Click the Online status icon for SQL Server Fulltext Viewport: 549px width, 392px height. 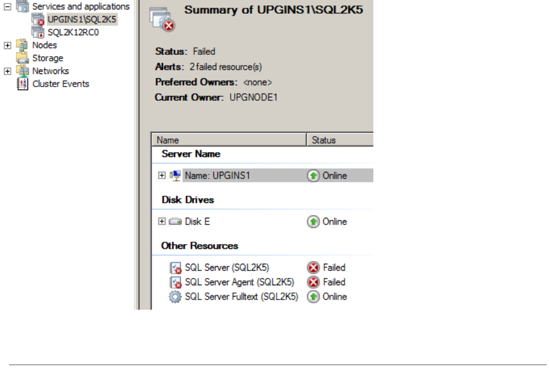point(314,297)
